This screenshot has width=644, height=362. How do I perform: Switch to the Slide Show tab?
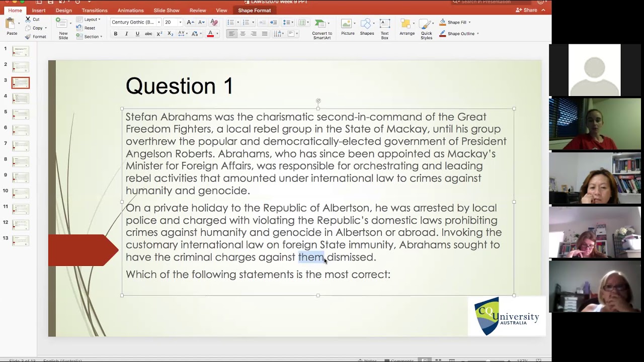click(167, 10)
